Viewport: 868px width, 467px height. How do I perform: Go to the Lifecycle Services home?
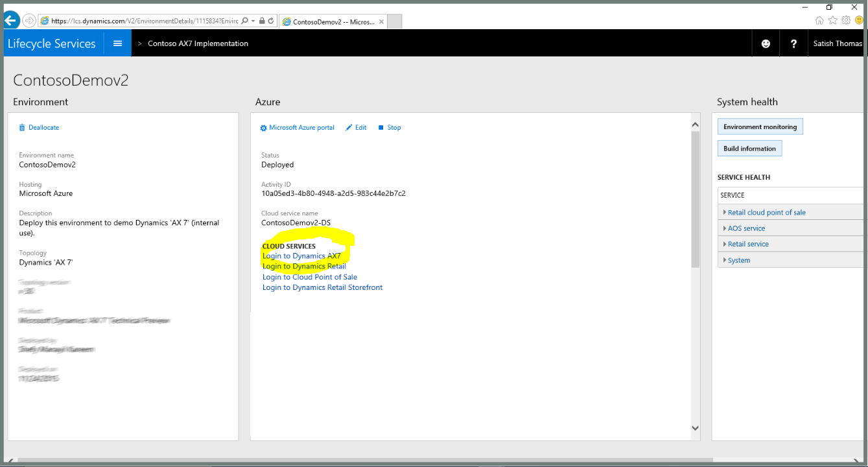coord(51,43)
